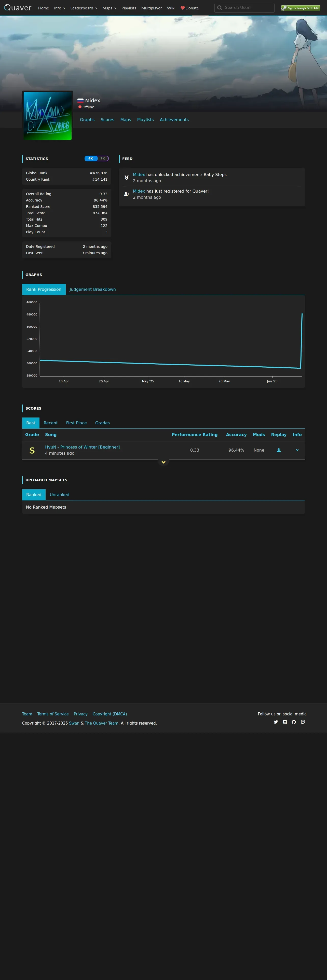327x980 pixels.
Task: Click the magnifier icon in the search box
Action: point(220,8)
